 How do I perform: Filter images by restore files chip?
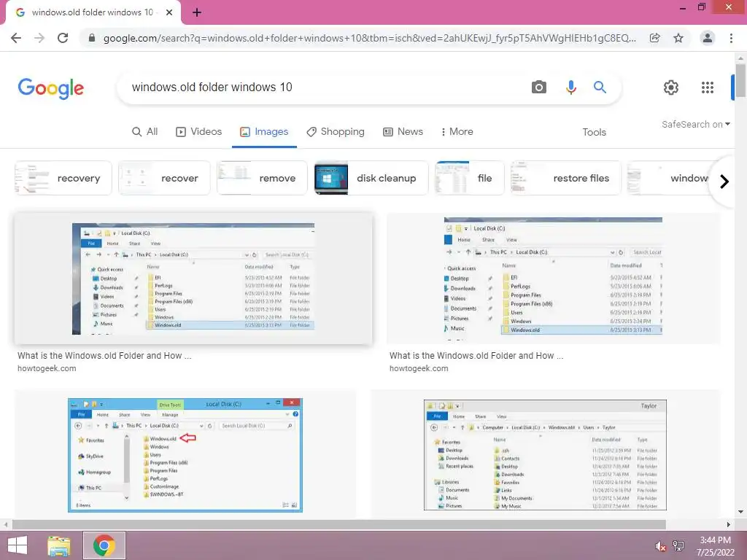coord(565,178)
